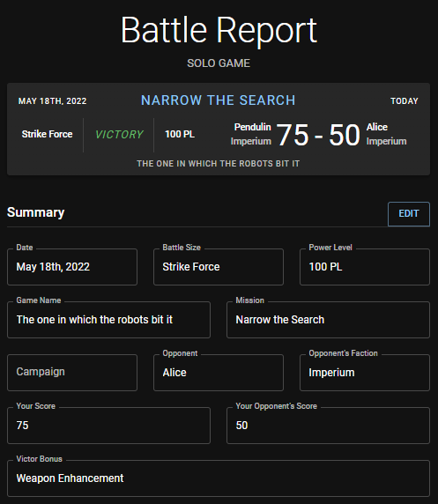438x504 pixels.
Task: Select the Date field May 18th, 2022
Action: [72, 267]
